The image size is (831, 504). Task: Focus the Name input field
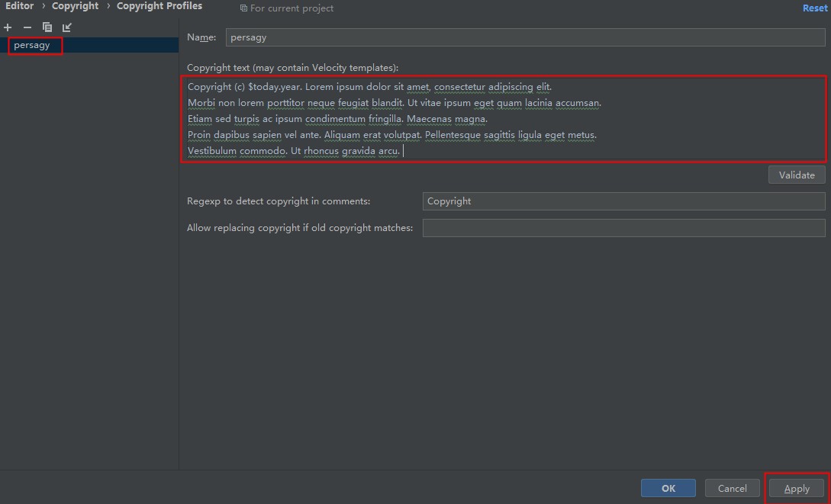[525, 37]
